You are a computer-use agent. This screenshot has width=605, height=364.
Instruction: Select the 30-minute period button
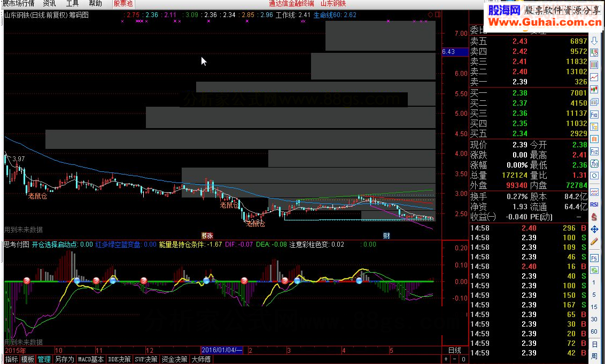[x=594, y=319]
